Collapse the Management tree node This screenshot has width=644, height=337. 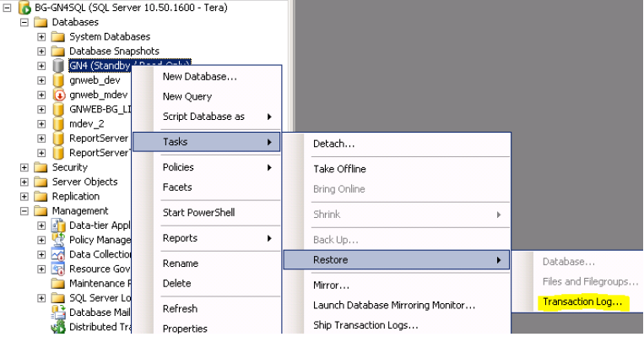[x=24, y=211]
